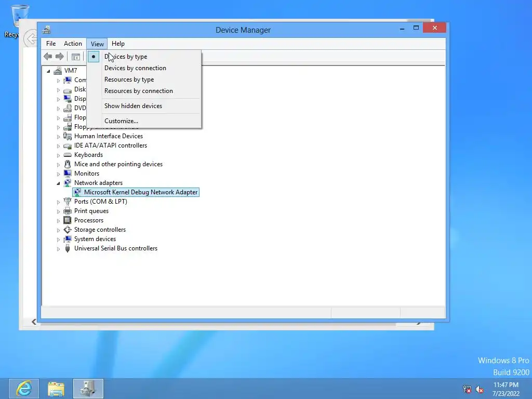The height and width of the screenshot is (399, 532).
Task: Click the Properties toolbar icon
Action: (x=76, y=57)
